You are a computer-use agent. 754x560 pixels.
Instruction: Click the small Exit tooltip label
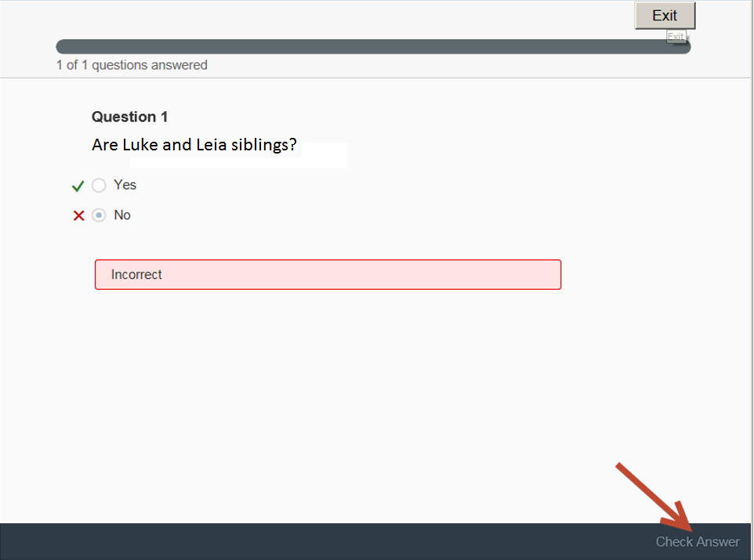point(676,37)
